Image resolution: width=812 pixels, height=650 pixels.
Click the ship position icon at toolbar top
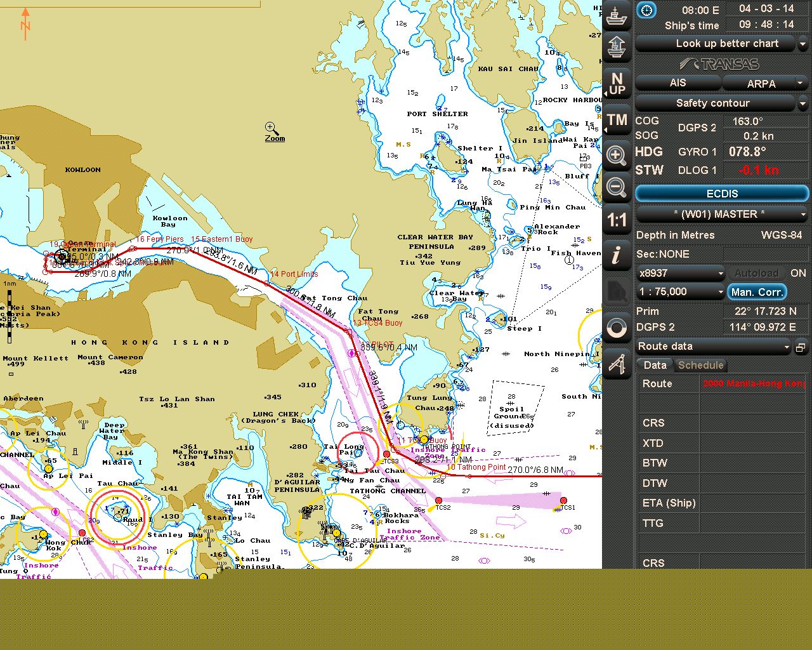616,15
